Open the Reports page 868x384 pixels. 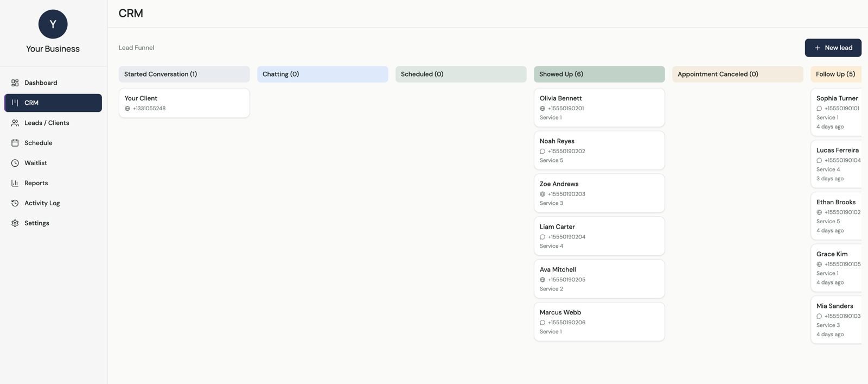click(x=53, y=183)
